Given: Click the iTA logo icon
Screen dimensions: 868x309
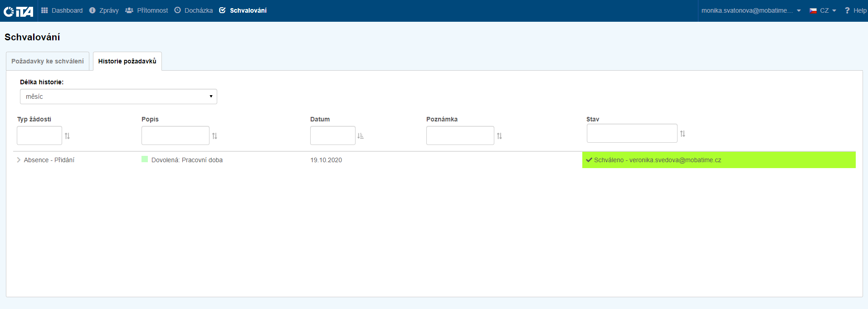Looking at the screenshot, I should point(19,11).
